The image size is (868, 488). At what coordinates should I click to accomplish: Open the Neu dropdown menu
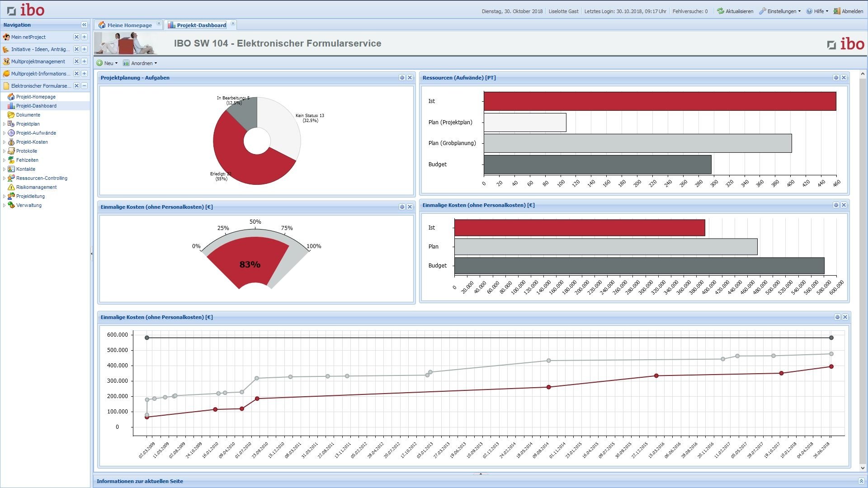[107, 63]
